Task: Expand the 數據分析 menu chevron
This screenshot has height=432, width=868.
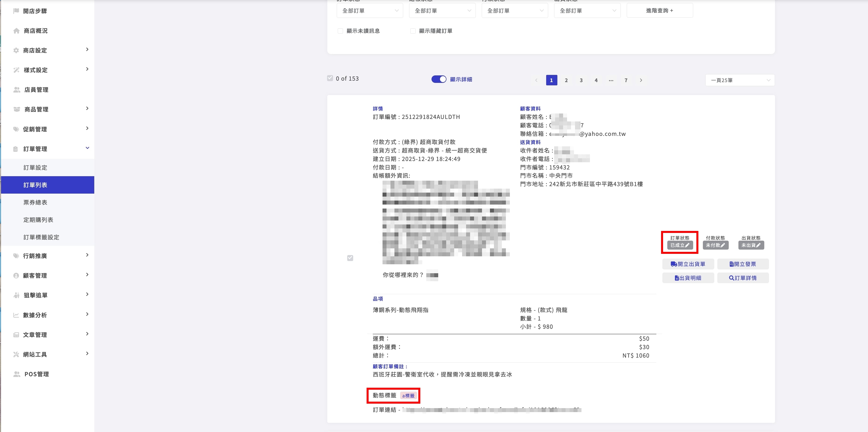Action: pyautogui.click(x=87, y=314)
